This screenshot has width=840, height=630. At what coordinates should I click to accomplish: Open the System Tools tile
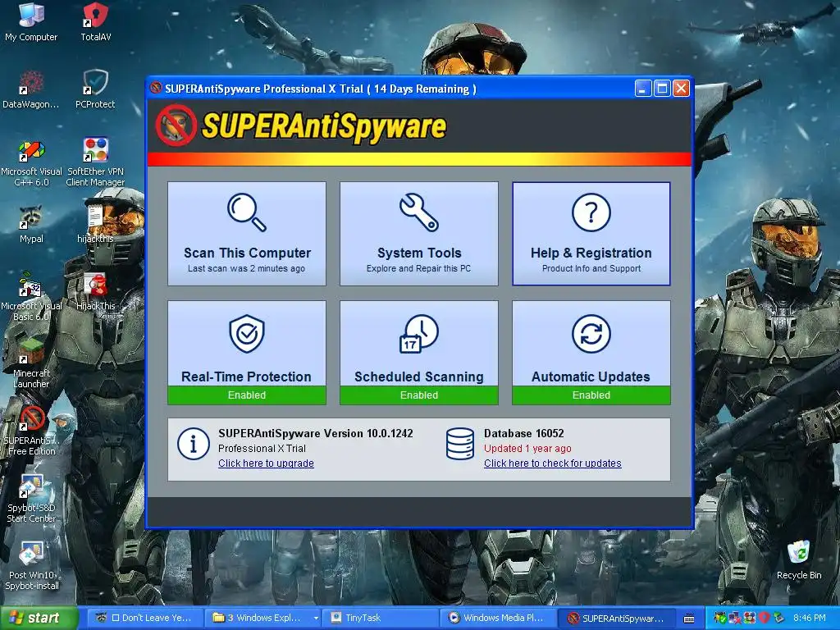(419, 234)
